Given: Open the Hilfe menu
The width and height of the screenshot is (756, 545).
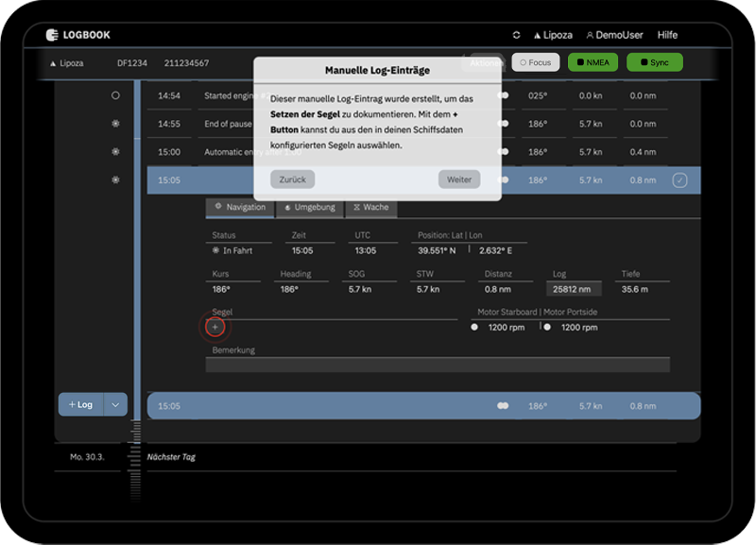Looking at the screenshot, I should click(x=667, y=35).
